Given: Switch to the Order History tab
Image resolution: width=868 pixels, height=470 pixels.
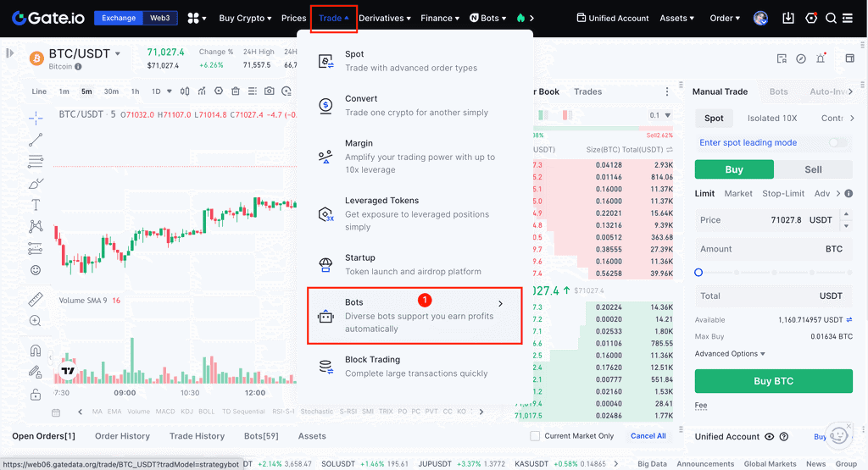Looking at the screenshot, I should pyautogui.click(x=122, y=436).
